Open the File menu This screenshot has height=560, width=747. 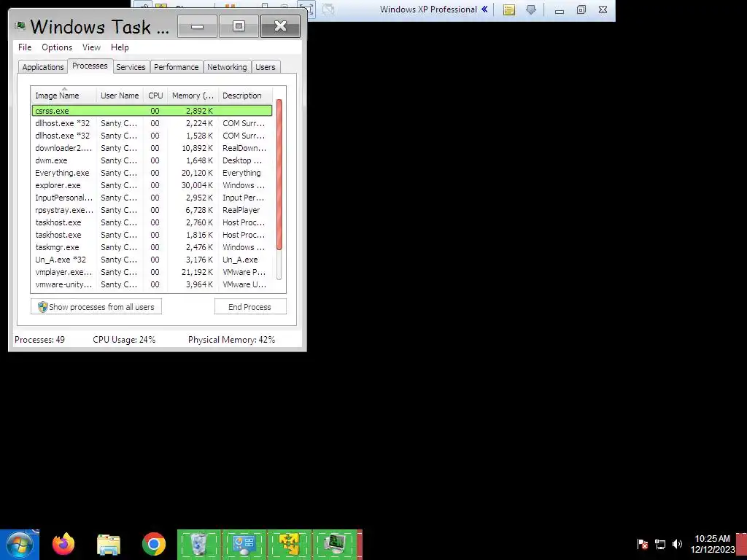(x=25, y=47)
